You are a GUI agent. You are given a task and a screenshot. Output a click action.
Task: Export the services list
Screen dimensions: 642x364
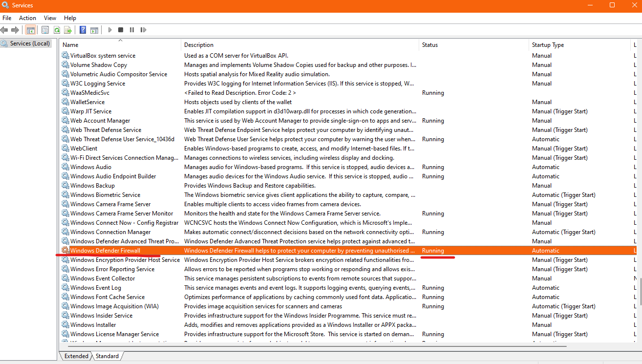coord(68,30)
